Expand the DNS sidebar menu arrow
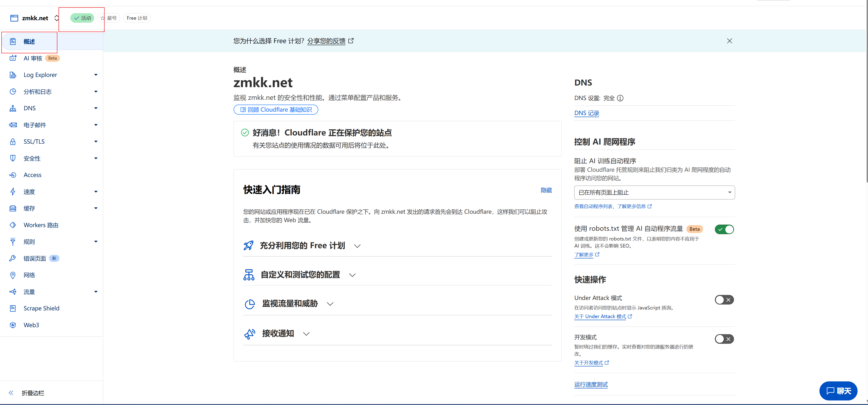Image resolution: width=868 pixels, height=405 pixels. pos(96,108)
